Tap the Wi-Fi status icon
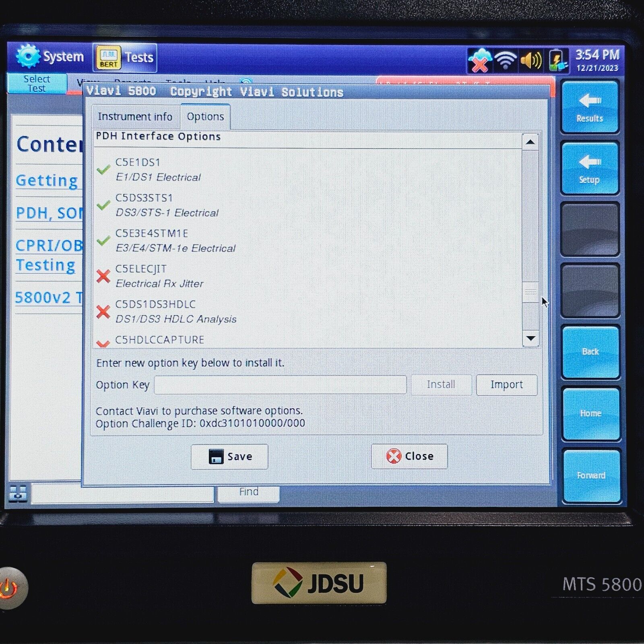The height and width of the screenshot is (644, 644). [506, 59]
